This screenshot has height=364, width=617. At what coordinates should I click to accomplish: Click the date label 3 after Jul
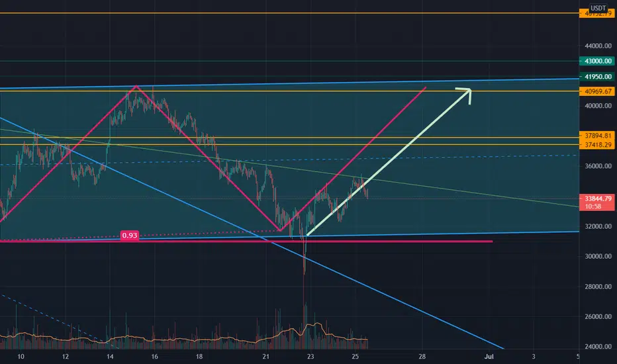(534, 357)
